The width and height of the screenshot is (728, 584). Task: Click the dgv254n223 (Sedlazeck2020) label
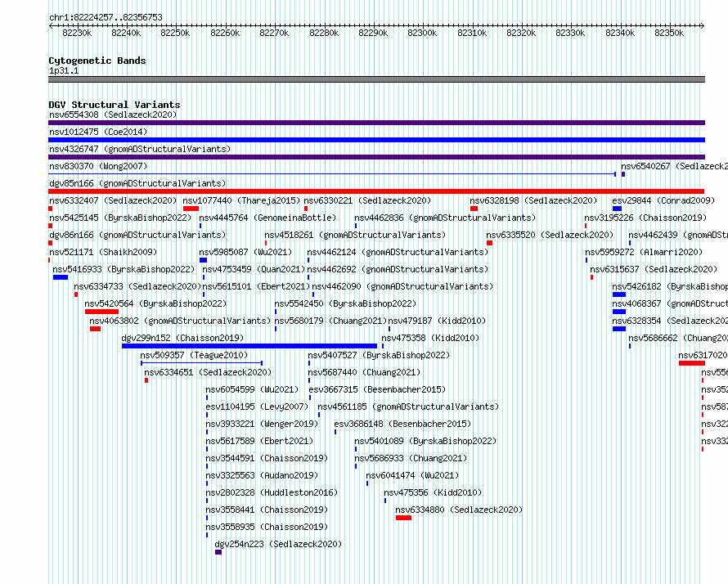(x=278, y=544)
